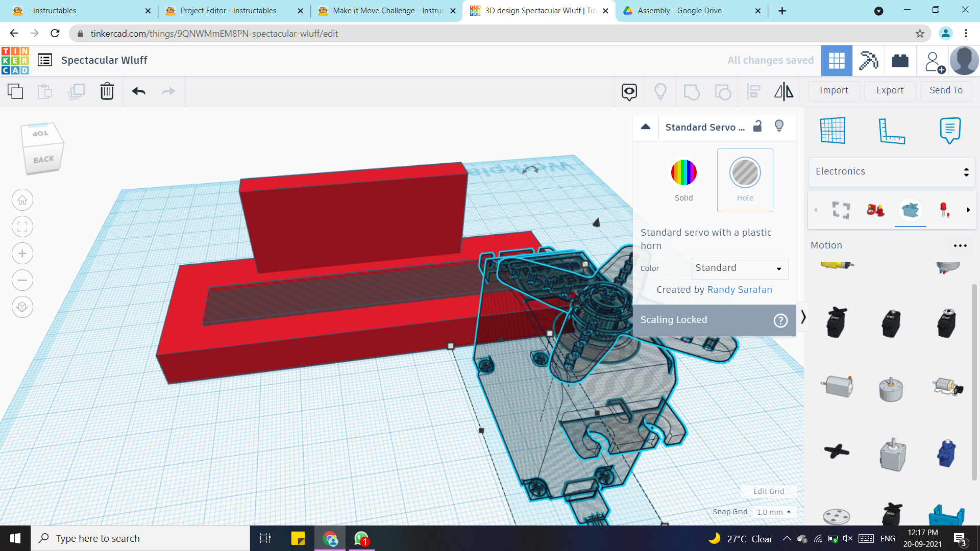The image size is (980, 551).
Task: Toggle shape visibility lightbulb in inspector
Action: (x=779, y=126)
